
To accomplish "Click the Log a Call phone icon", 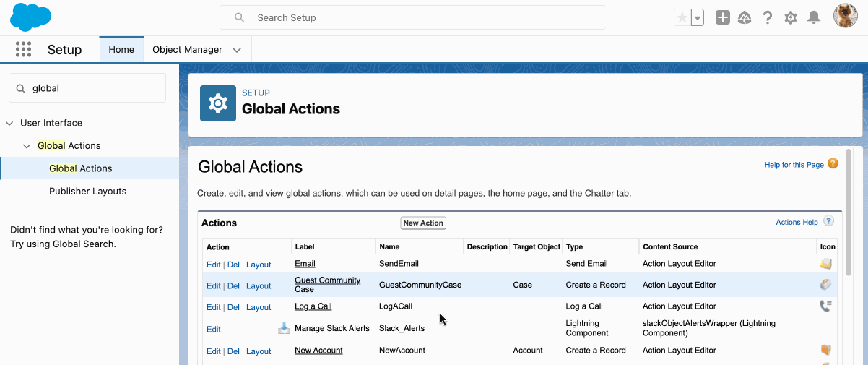I will point(825,306).
